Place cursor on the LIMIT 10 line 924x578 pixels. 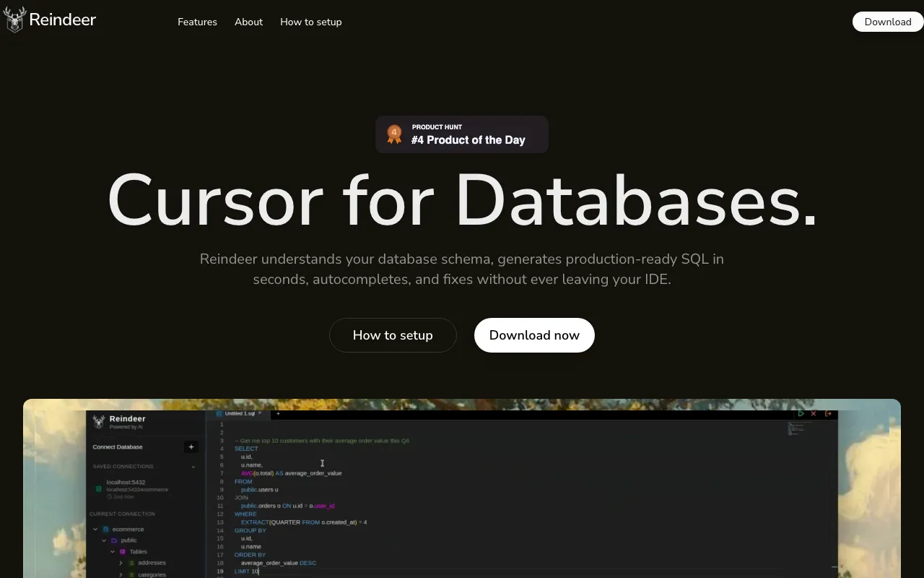[247, 571]
